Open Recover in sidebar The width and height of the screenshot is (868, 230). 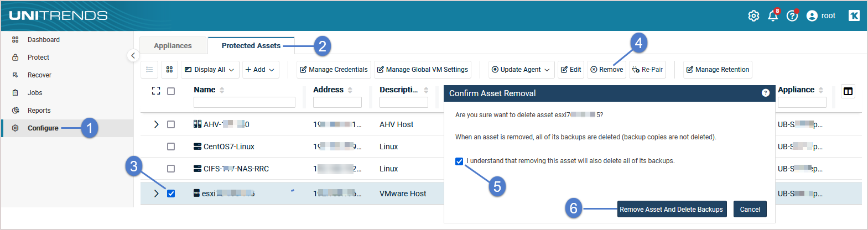coord(39,75)
